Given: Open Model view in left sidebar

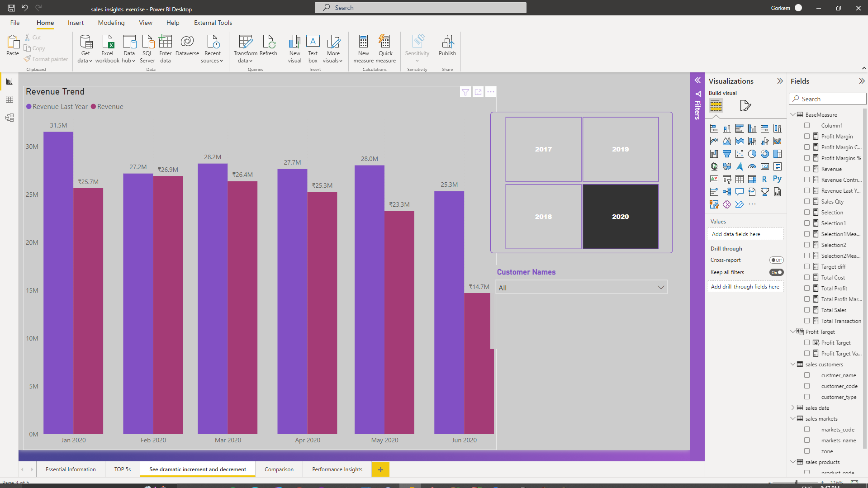Looking at the screenshot, I should pyautogui.click(x=9, y=118).
